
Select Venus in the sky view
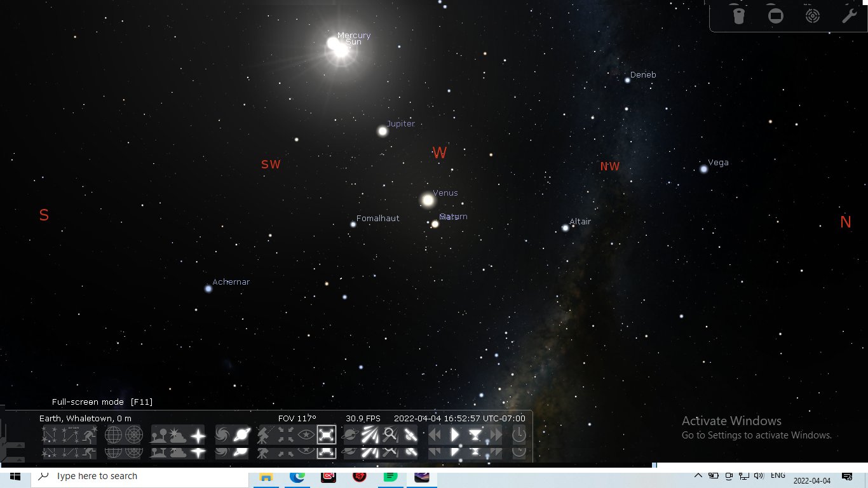[428, 200]
